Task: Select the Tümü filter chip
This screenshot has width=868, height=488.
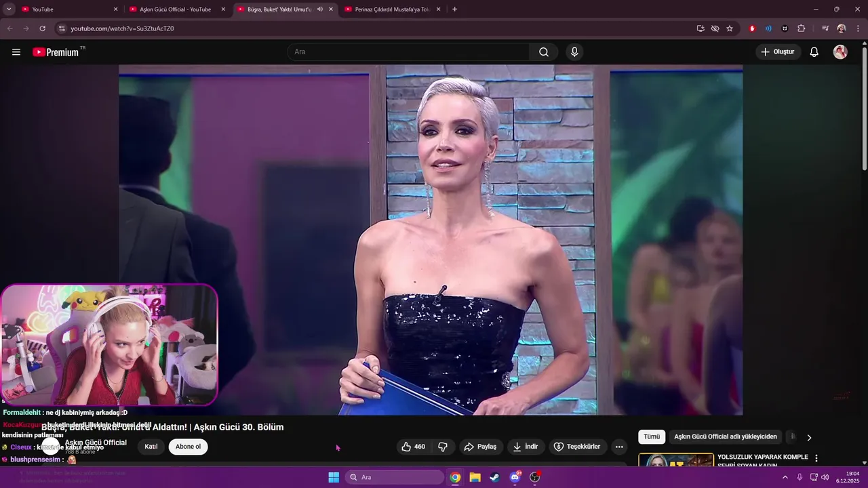Action: pos(652,437)
